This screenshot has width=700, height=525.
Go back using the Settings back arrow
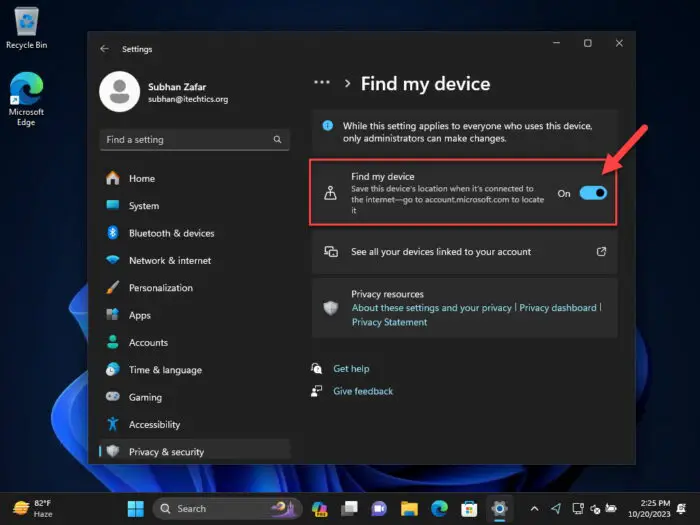pos(104,49)
